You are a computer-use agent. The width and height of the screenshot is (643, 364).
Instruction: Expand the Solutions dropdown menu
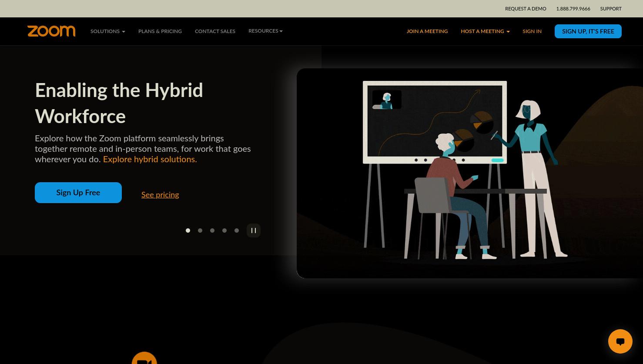point(107,31)
